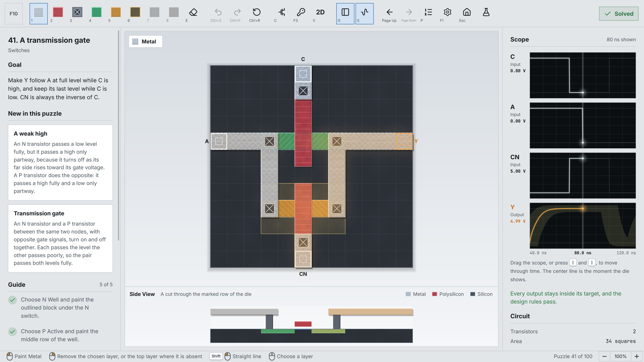Return home with the Esc house icon
Screen dimensions: 644x362
tap(467, 13)
